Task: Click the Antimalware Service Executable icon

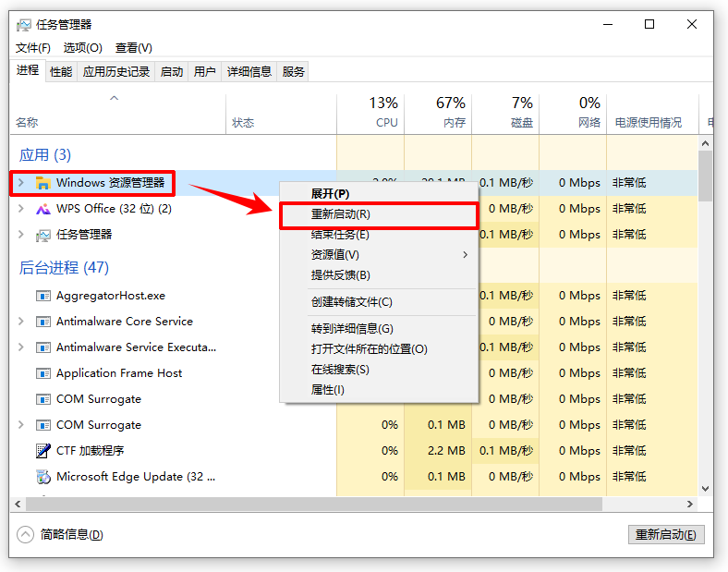Action: click(43, 347)
